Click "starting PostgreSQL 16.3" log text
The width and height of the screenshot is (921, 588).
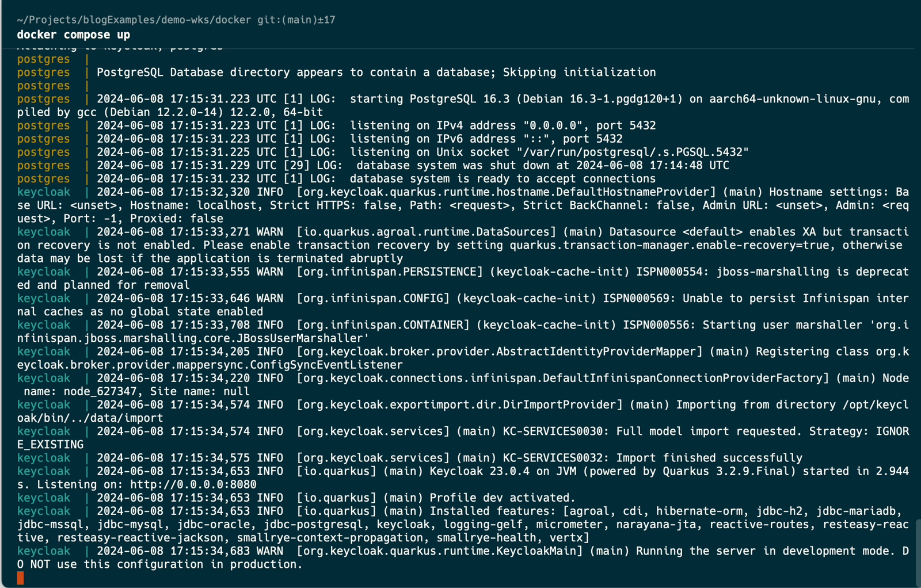[430, 99]
